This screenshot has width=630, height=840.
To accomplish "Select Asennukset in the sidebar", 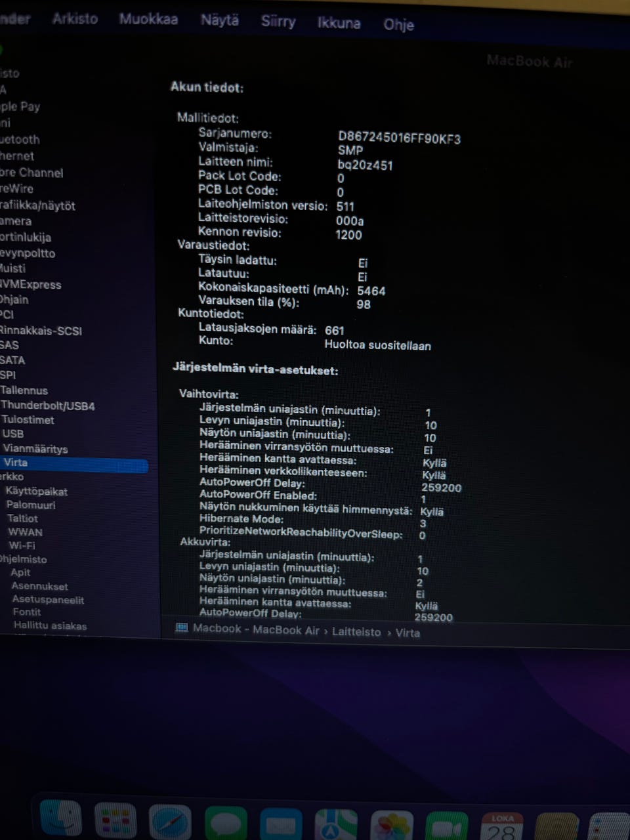I will click(39, 586).
